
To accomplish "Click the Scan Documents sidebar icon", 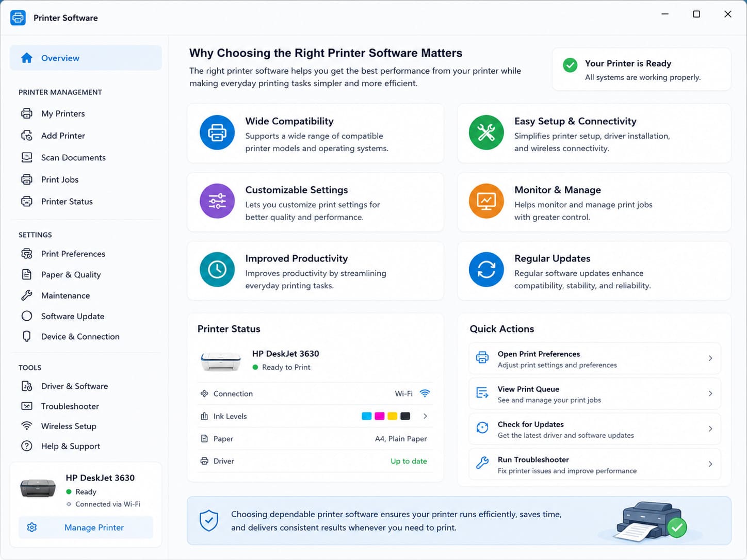I will click(x=27, y=157).
